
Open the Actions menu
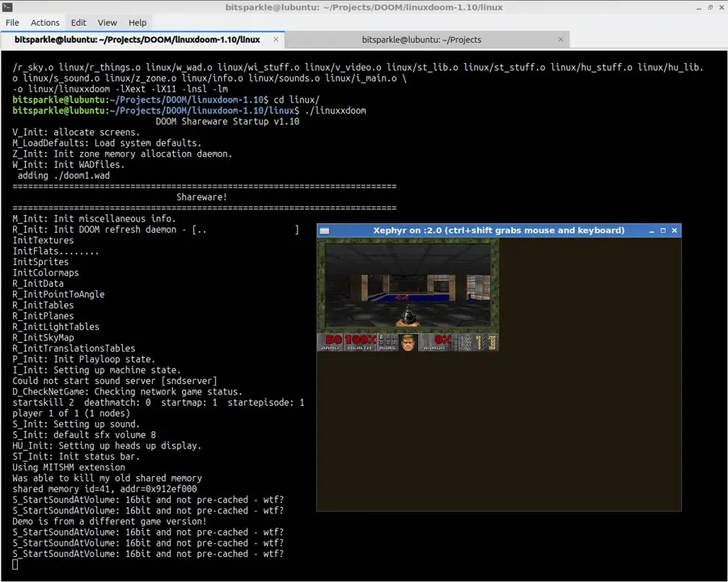tap(45, 23)
